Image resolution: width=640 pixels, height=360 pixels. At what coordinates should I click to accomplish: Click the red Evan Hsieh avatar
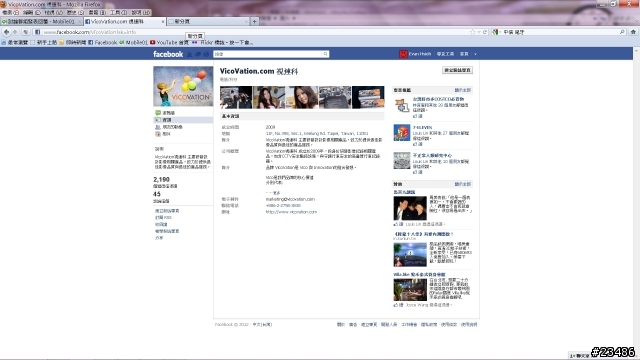pos(403,54)
